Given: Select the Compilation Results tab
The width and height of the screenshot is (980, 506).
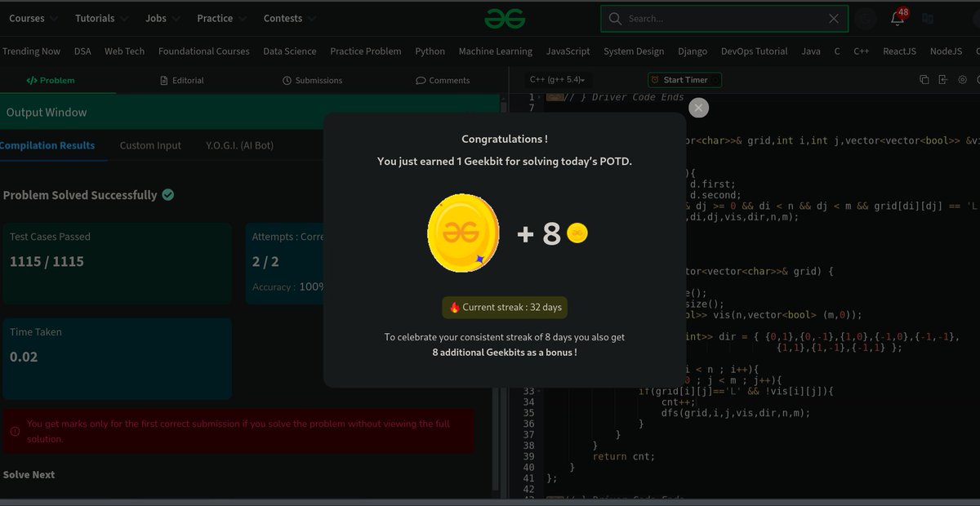Looking at the screenshot, I should click(x=47, y=145).
